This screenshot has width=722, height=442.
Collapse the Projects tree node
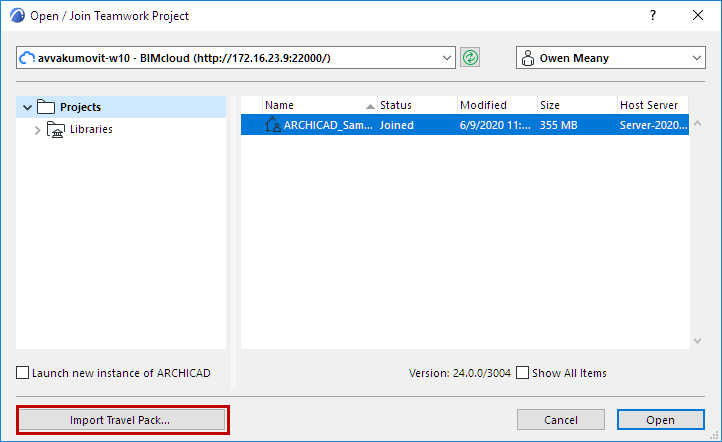click(27, 107)
